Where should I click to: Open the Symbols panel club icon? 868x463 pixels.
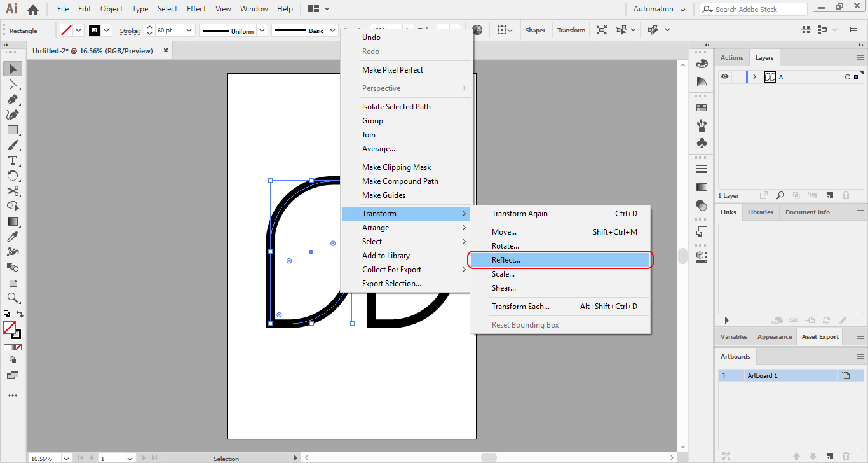click(x=702, y=144)
